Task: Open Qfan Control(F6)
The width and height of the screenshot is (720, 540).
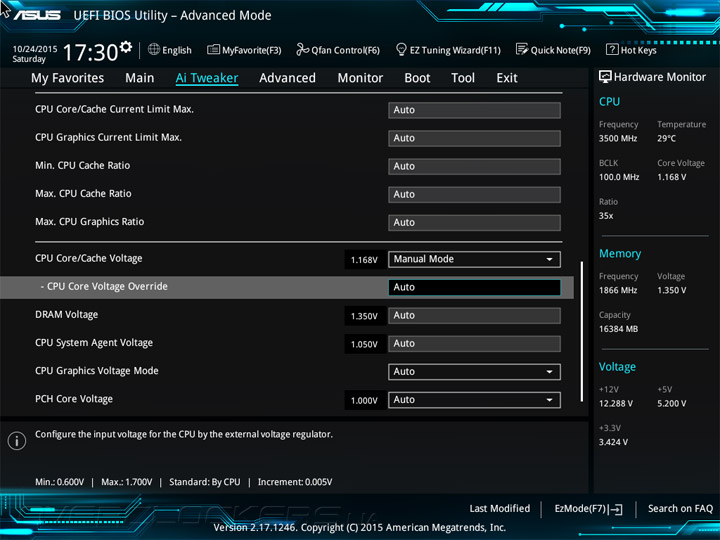Action: point(345,50)
